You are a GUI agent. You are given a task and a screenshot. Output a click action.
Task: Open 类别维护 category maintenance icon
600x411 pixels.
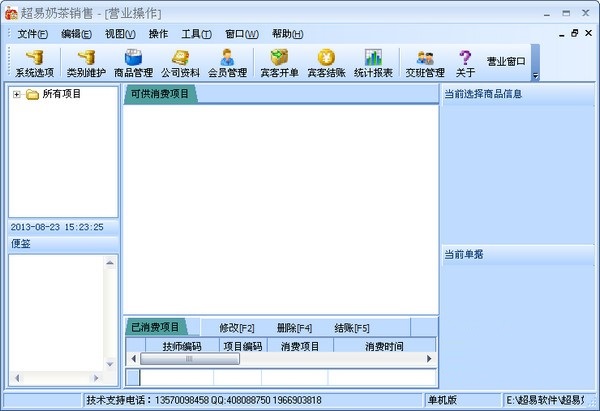point(86,63)
